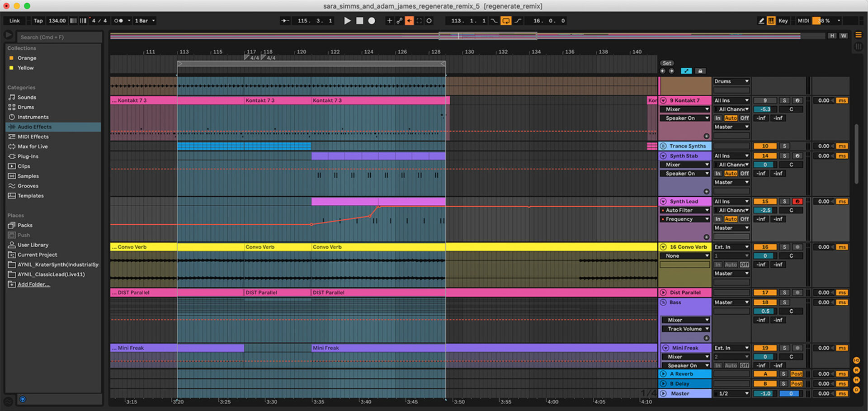Toggle the arrangement Loop switch
The height and width of the screenshot is (411, 868).
[x=506, y=20]
